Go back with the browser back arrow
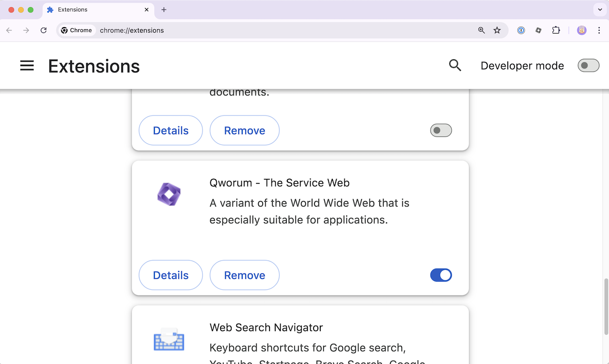 (9, 30)
